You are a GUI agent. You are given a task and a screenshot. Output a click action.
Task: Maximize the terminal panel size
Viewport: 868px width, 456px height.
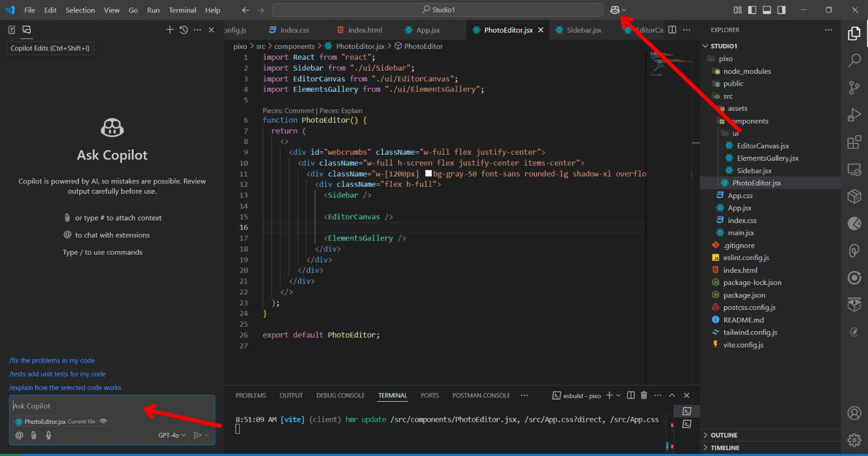coord(672,395)
